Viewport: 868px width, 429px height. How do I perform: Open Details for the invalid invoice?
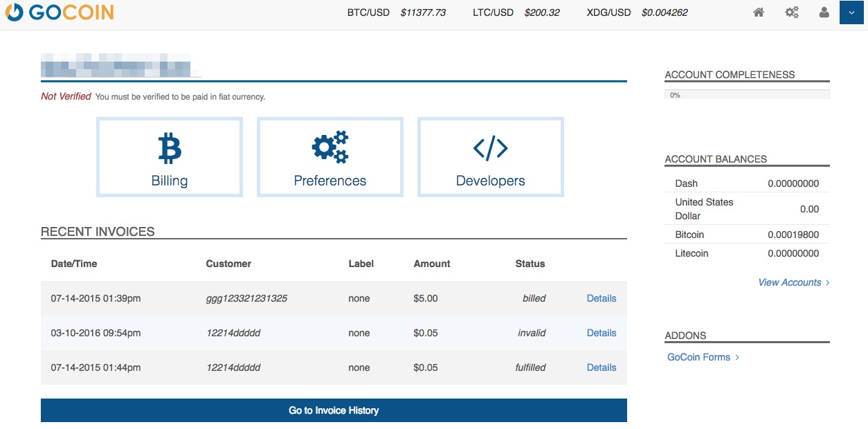coord(601,333)
